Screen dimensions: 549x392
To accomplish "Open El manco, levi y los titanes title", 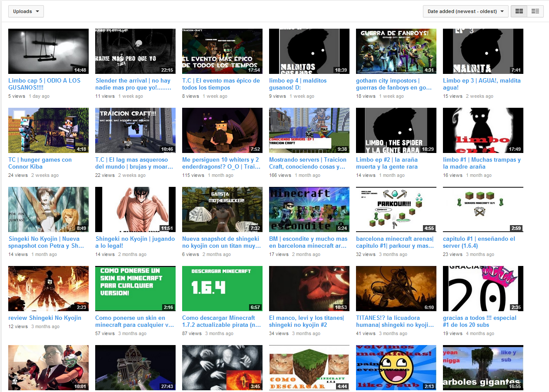I will pyautogui.click(x=306, y=321).
